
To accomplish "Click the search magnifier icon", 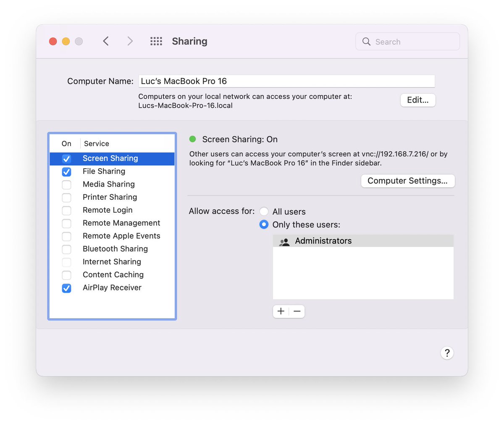I will tap(366, 41).
